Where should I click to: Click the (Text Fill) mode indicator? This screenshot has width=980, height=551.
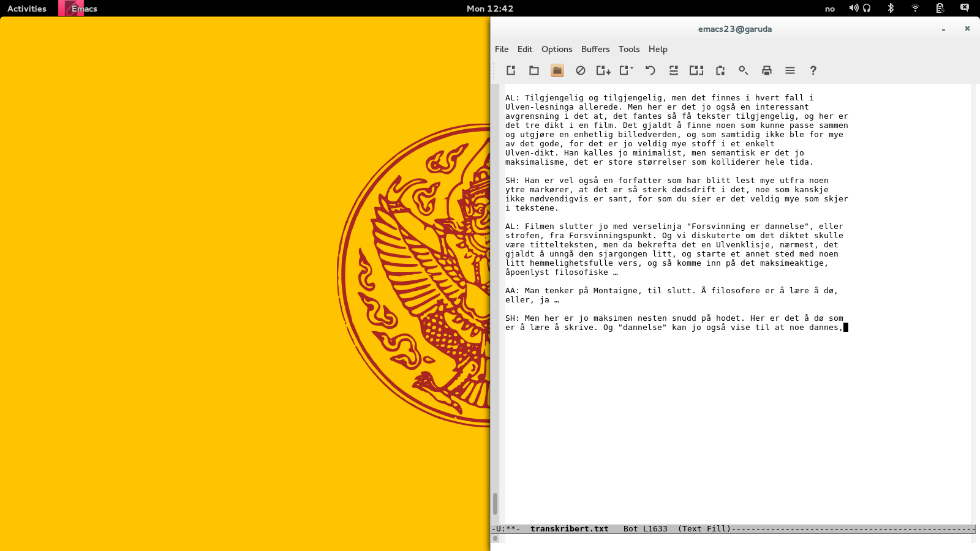704,529
